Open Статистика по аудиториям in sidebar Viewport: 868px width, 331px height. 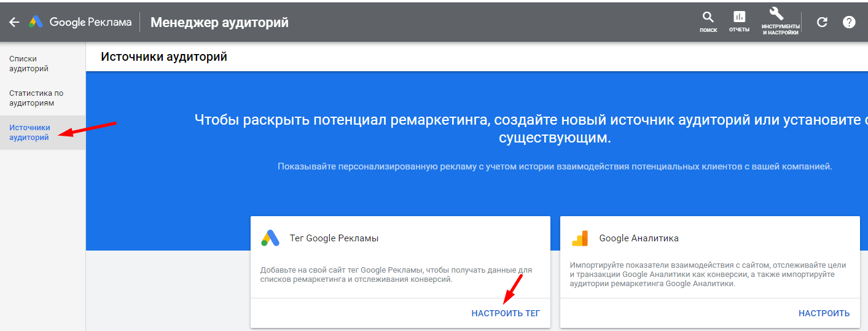coord(36,98)
